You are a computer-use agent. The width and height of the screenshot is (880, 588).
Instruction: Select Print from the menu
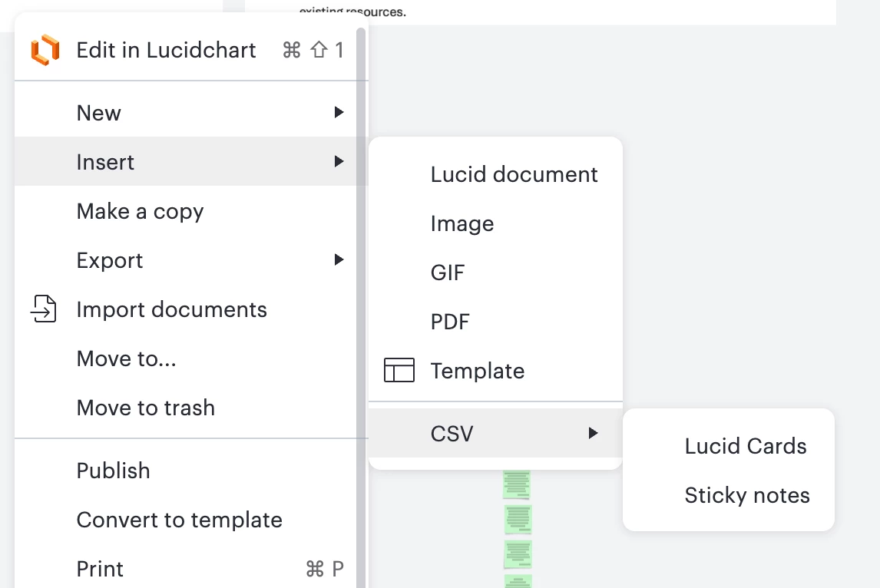point(185,568)
